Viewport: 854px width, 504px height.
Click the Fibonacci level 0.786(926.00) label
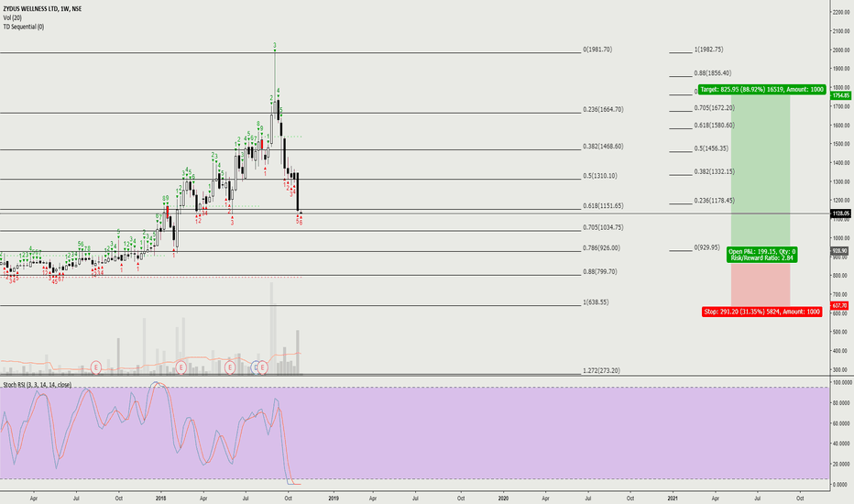(x=601, y=247)
